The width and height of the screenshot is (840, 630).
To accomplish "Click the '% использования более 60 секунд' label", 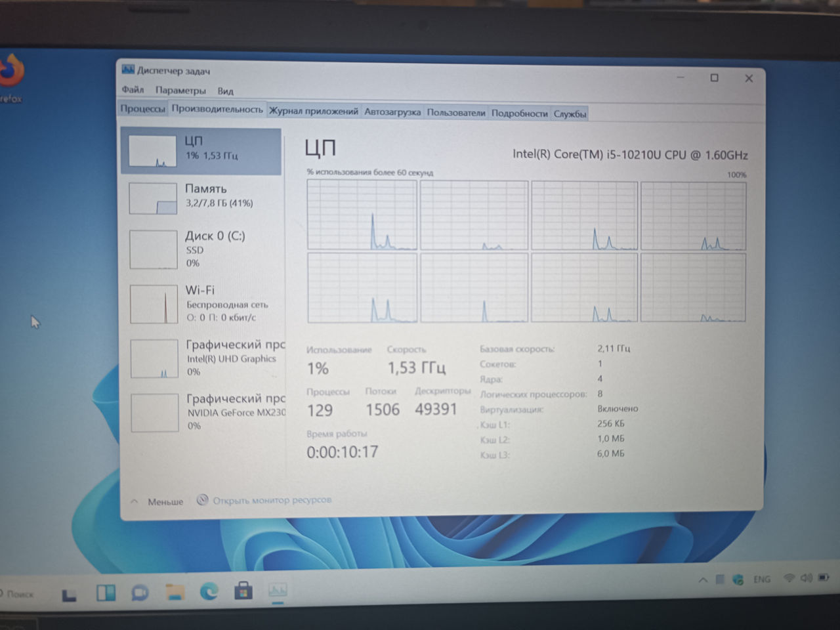I will pyautogui.click(x=369, y=173).
